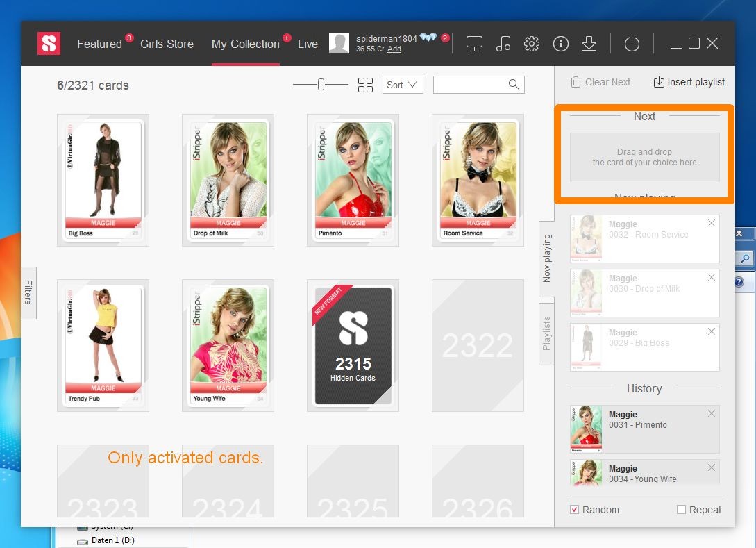The width and height of the screenshot is (756, 548).
Task: Click the help icon in the background window
Action: (x=739, y=282)
